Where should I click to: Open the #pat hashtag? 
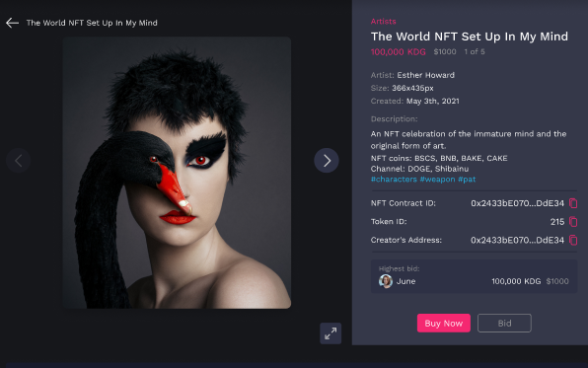pos(467,180)
